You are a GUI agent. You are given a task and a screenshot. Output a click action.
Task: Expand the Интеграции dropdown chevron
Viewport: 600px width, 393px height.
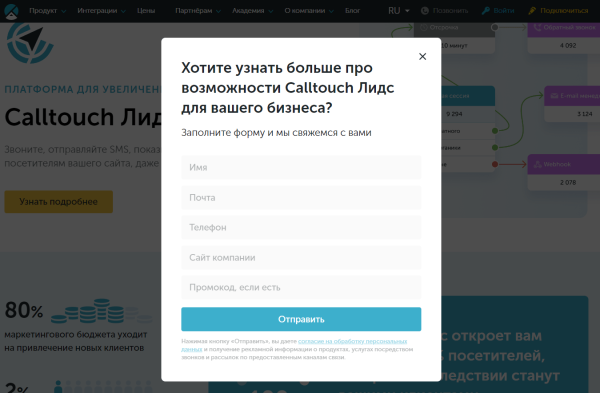tap(123, 11)
